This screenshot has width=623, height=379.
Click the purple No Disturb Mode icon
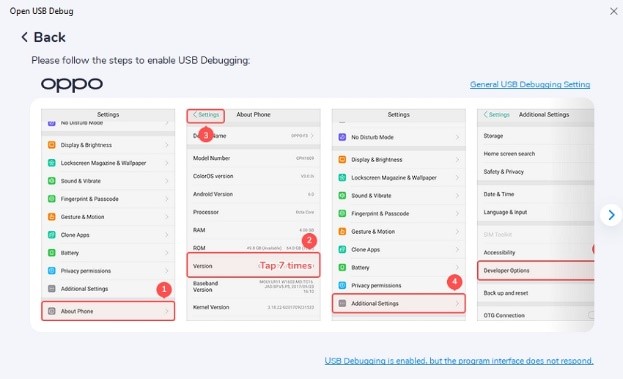[x=342, y=137]
